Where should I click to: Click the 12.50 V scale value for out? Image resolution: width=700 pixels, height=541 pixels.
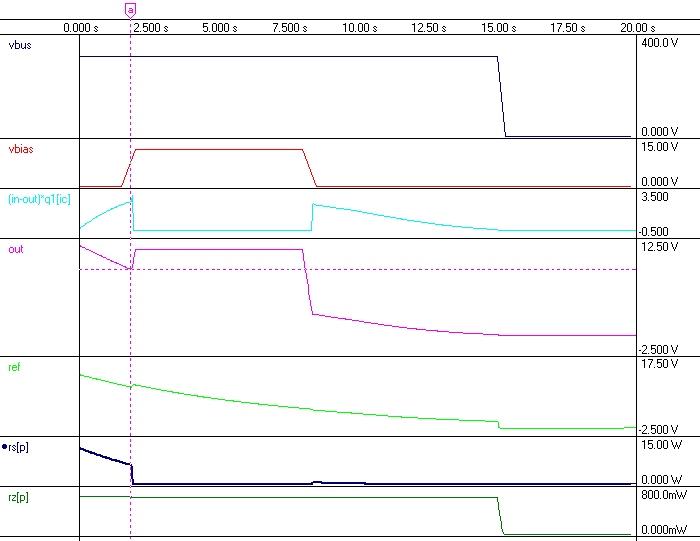click(659, 247)
